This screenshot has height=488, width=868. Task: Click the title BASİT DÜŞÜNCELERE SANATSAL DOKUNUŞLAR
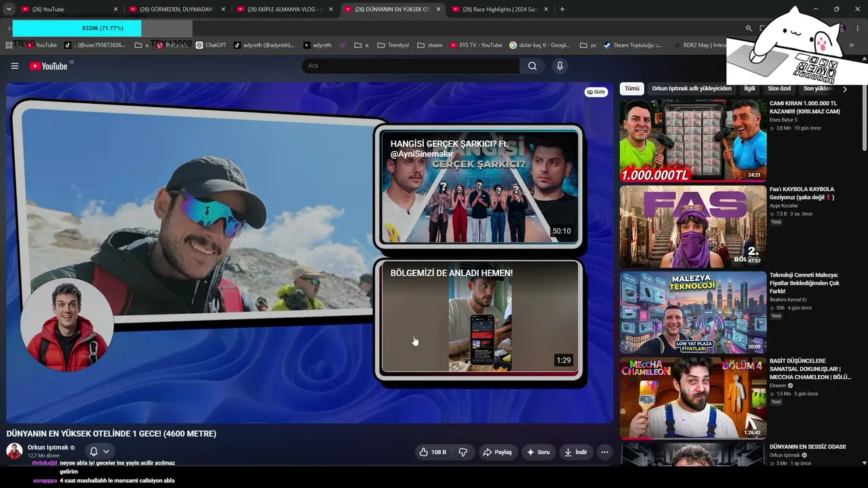point(810,369)
